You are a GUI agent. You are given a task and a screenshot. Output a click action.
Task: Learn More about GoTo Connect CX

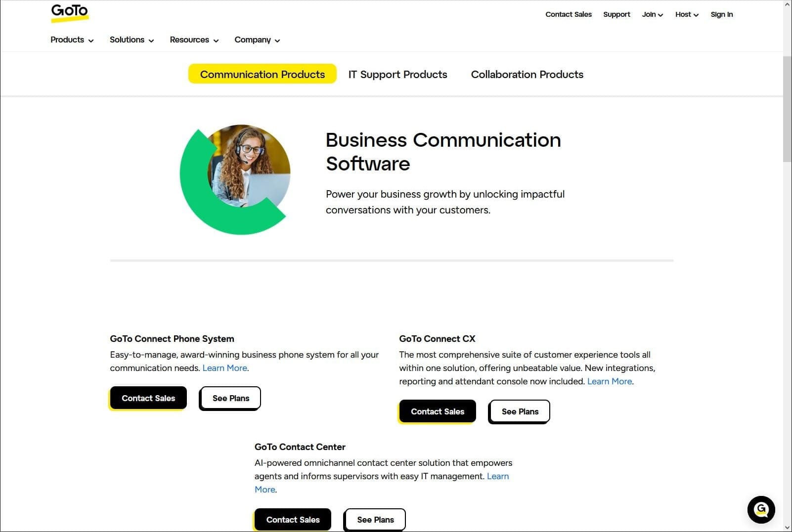pos(610,381)
